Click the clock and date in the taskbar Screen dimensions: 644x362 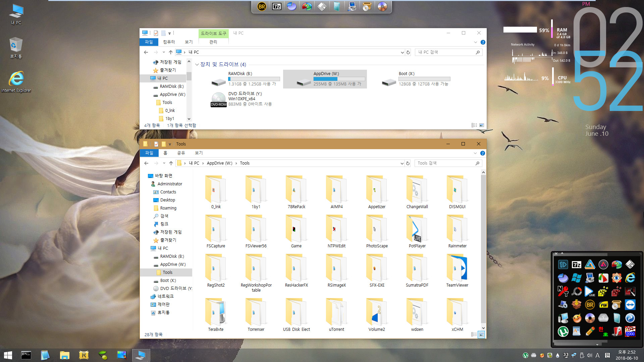pos(627,355)
